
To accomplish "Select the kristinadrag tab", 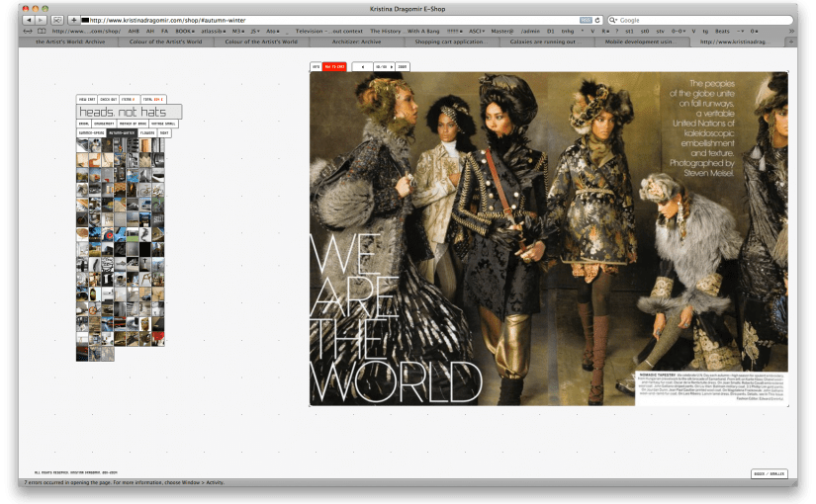I will (x=738, y=42).
